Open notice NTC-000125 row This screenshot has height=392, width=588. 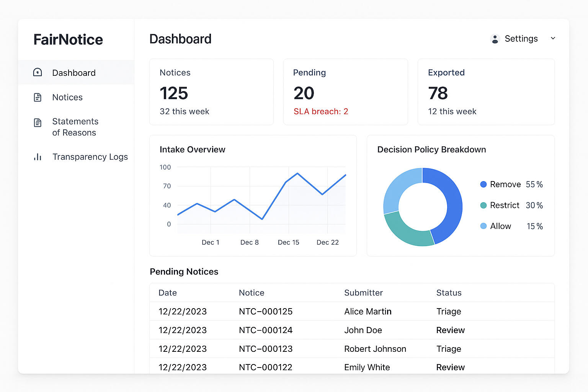click(265, 312)
